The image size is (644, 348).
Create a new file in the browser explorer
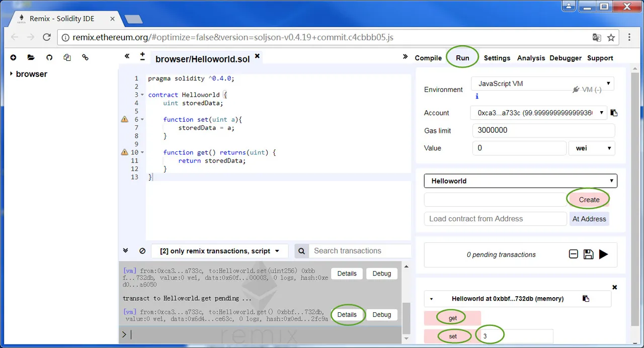[14, 58]
